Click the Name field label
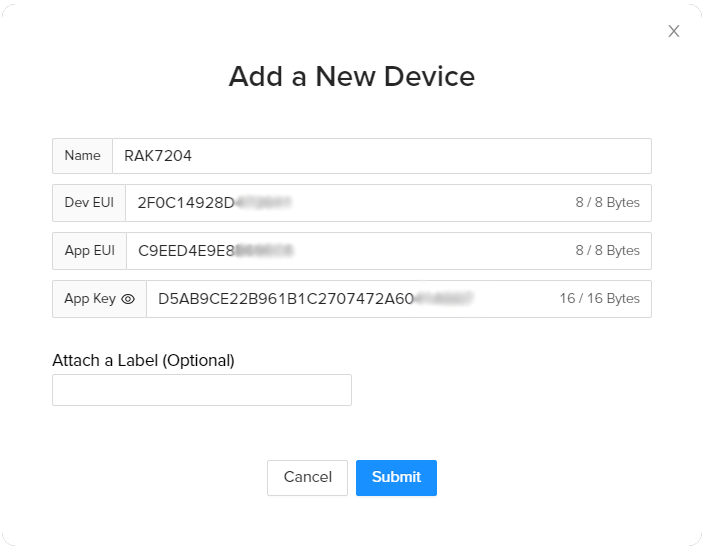Viewport: 704px width, 551px height. click(x=82, y=156)
